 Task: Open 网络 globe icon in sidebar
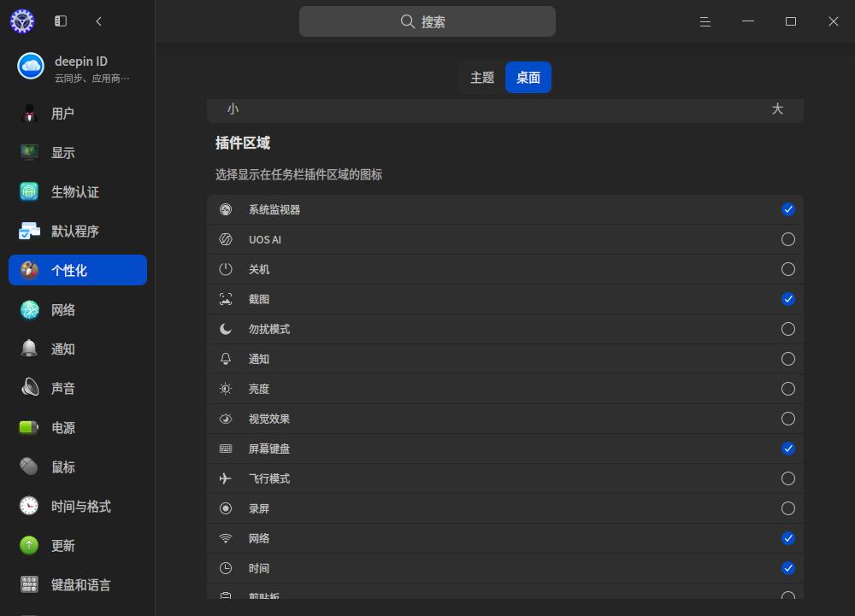click(29, 309)
